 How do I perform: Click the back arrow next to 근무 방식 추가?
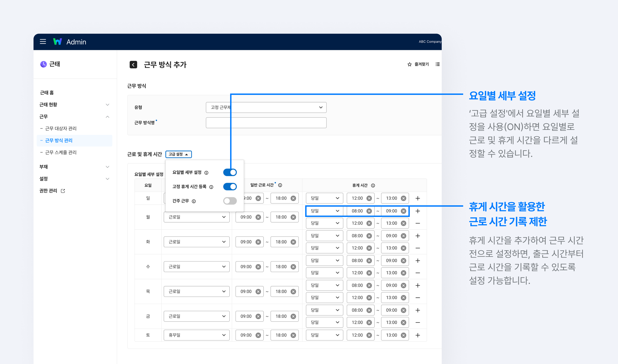click(133, 64)
